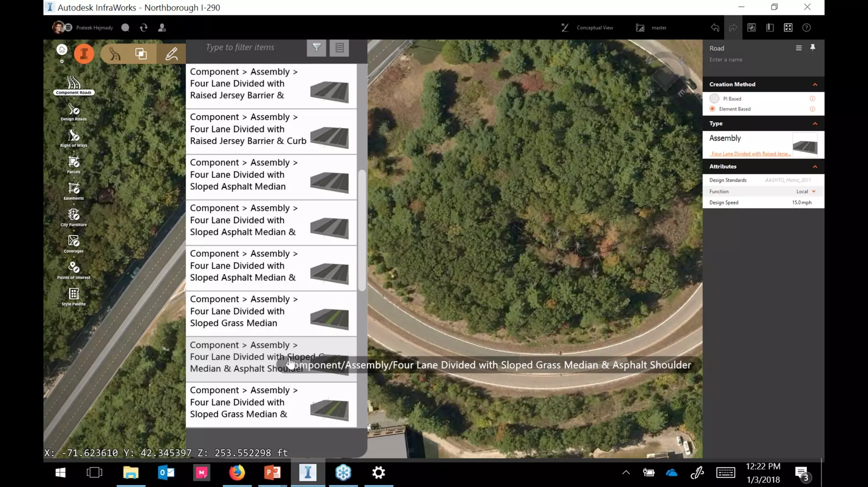Open Outlook from the taskbar
The image size is (868, 487).
click(166, 473)
